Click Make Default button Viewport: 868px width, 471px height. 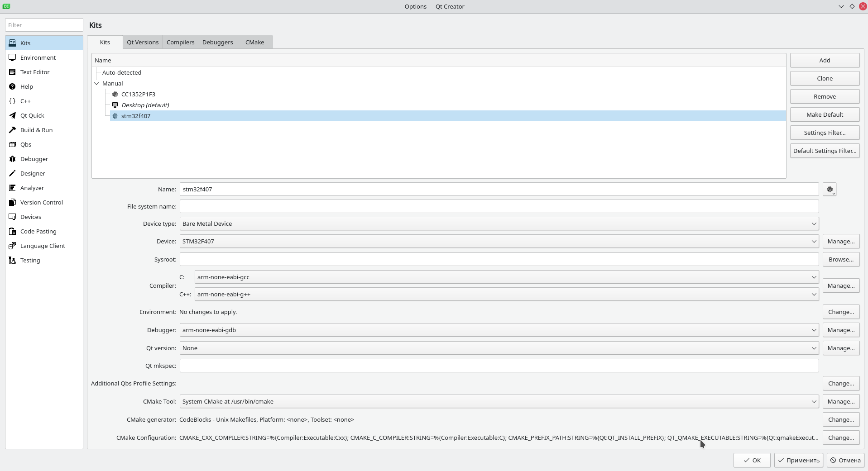(825, 114)
